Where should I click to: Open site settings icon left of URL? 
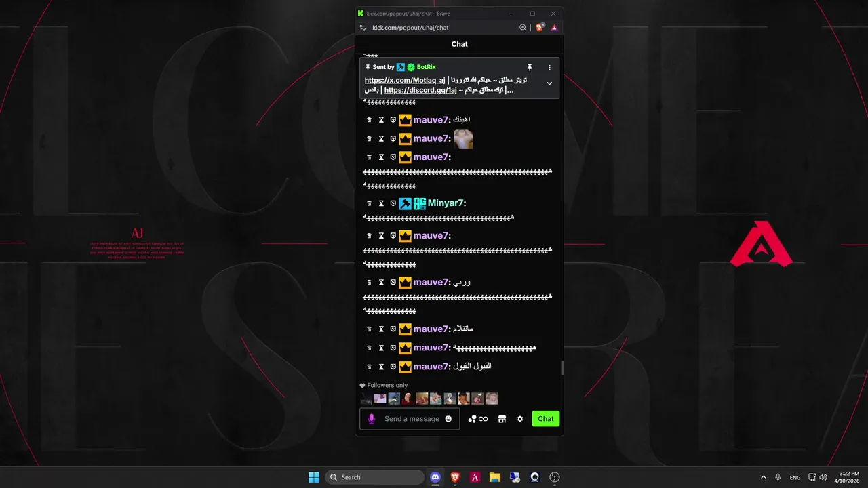363,27
